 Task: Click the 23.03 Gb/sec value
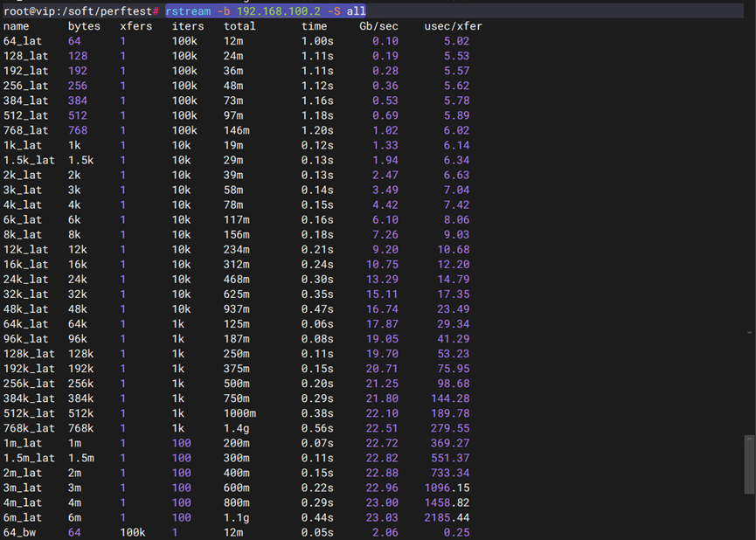382,517
